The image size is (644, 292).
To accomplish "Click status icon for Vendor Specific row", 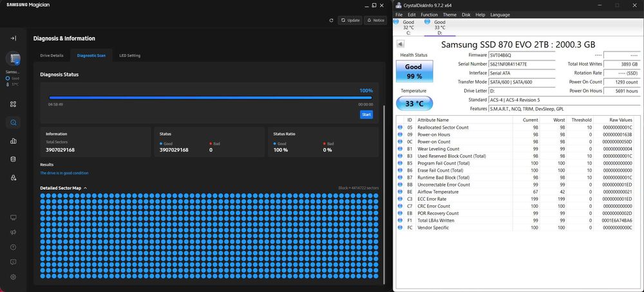I will pyautogui.click(x=400, y=228).
